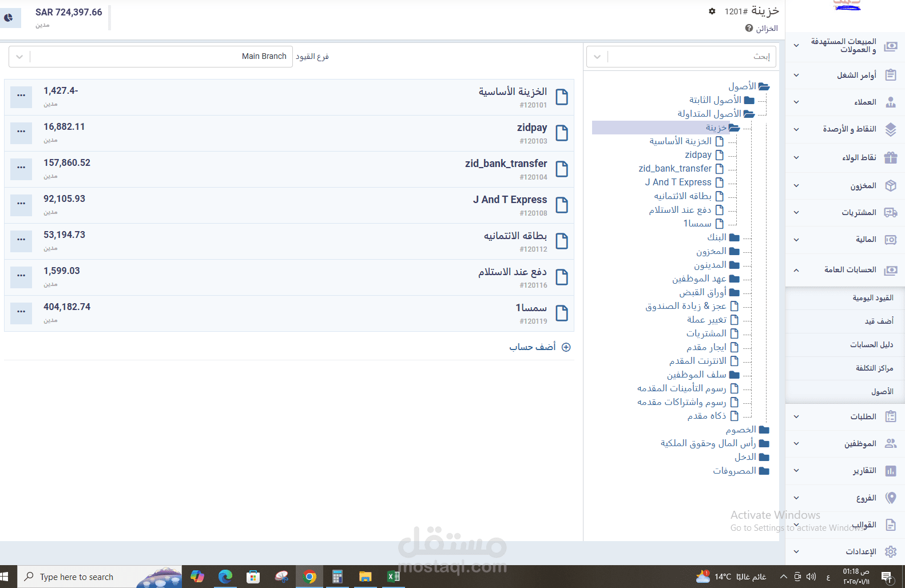Viewport: 905px width, 588px height.
Task: Open the three-dots menu for zidpay row
Action: 21,132
